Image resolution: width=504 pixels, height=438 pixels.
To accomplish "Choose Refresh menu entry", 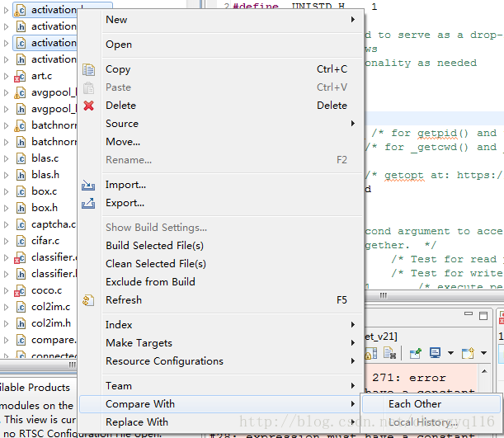I will (222, 300).
